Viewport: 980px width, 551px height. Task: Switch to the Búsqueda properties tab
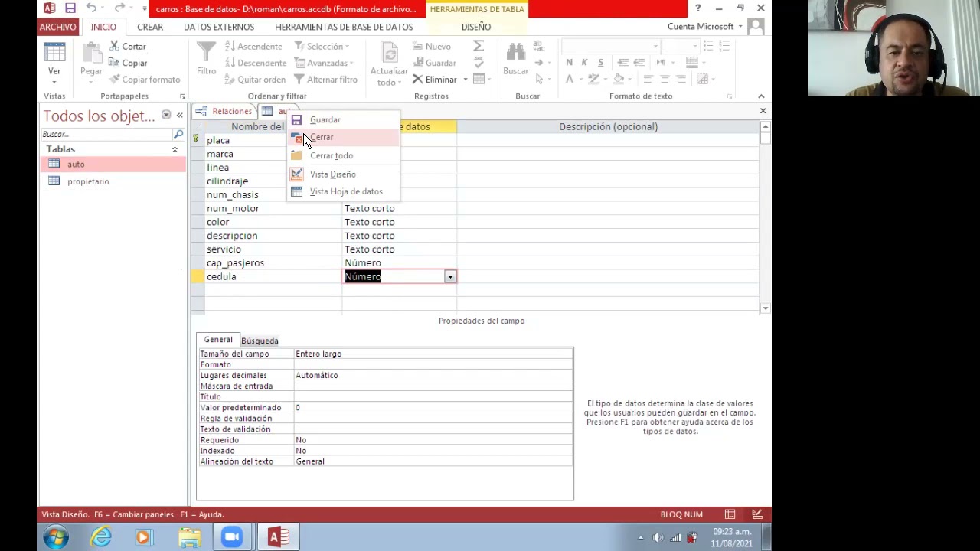[260, 341]
